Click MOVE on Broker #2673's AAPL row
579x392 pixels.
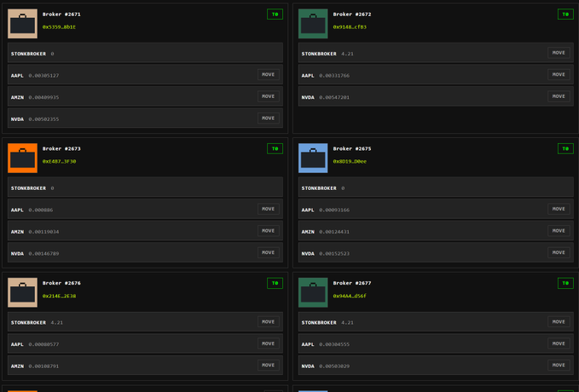coord(268,209)
